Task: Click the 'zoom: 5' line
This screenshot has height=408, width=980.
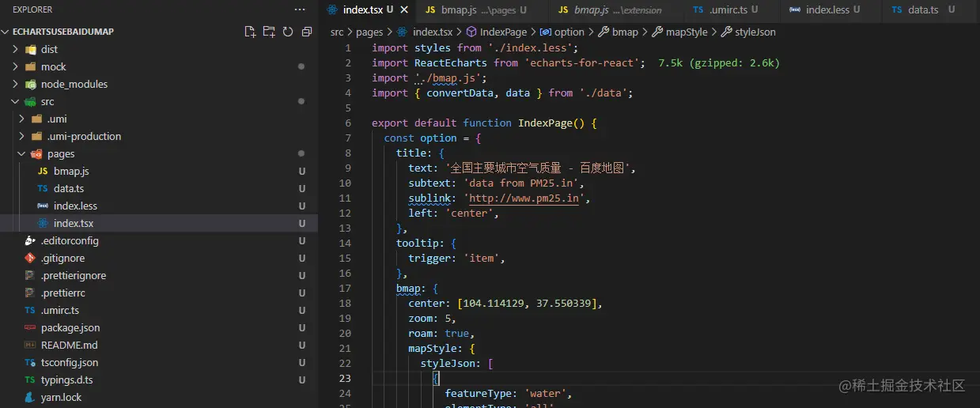Action: [x=433, y=319]
